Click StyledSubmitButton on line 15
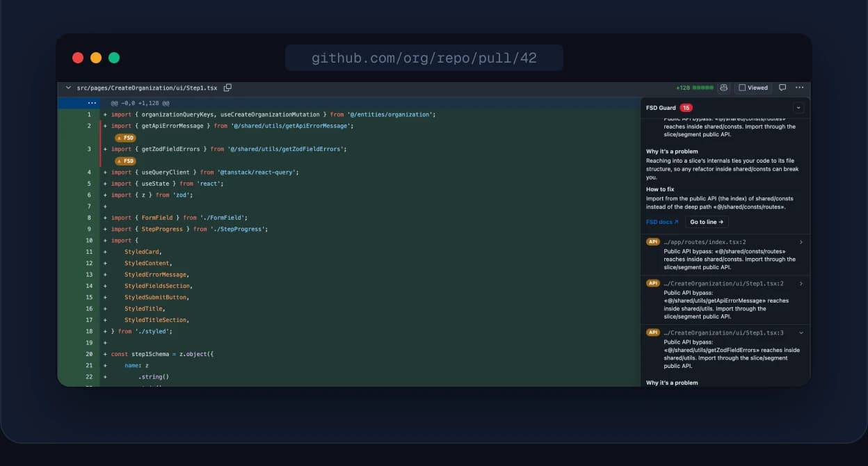This screenshot has height=466, width=868. 155,297
